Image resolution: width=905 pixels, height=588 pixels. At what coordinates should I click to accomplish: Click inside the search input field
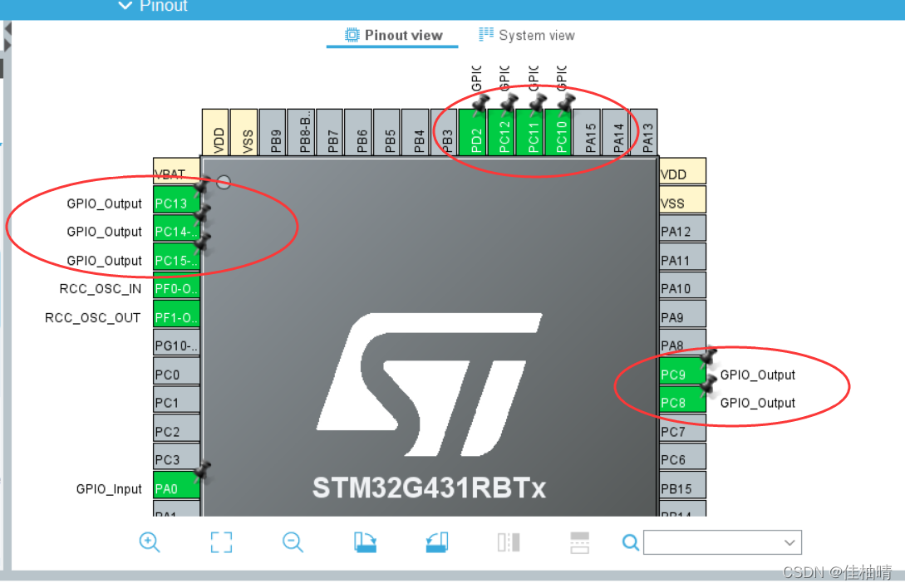pos(723,541)
